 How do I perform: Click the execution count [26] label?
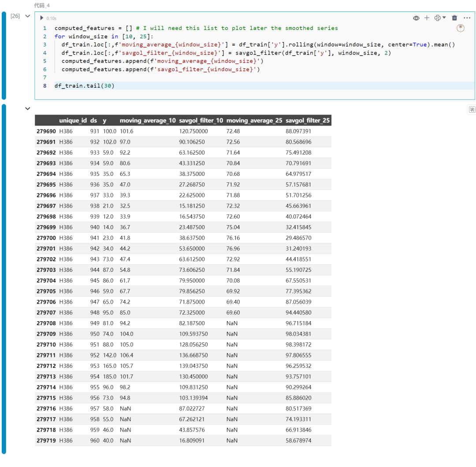click(x=15, y=16)
